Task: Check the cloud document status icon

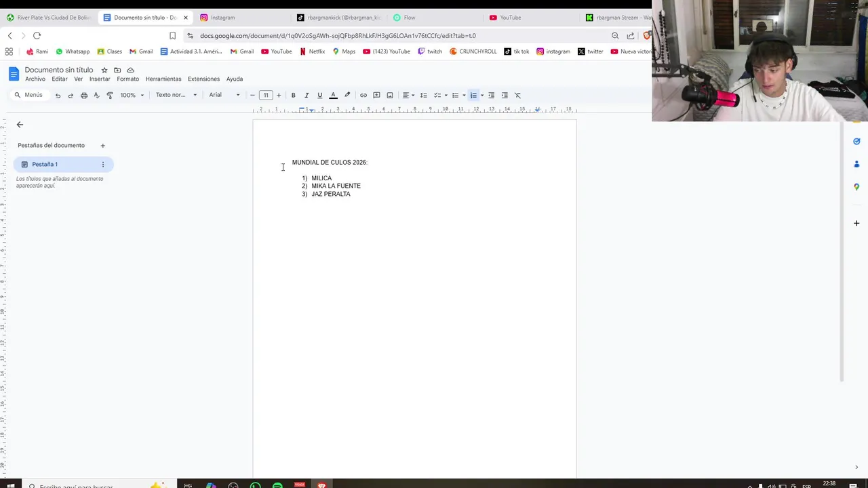Action: tap(130, 70)
